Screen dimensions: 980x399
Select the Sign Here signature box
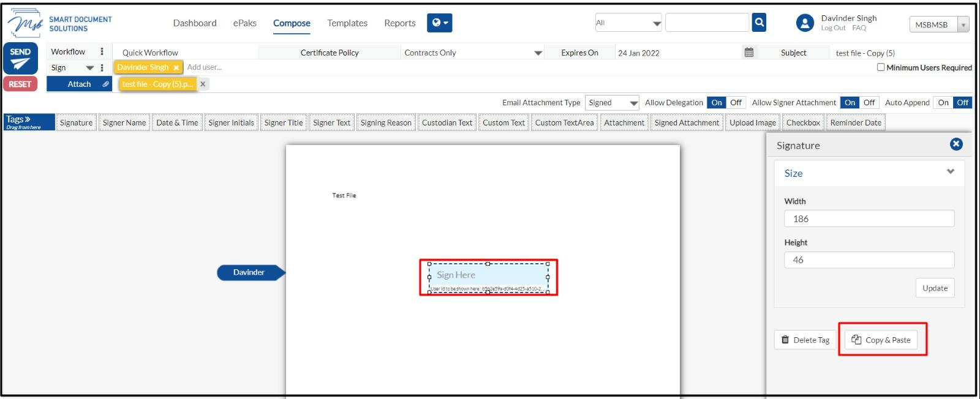point(488,278)
